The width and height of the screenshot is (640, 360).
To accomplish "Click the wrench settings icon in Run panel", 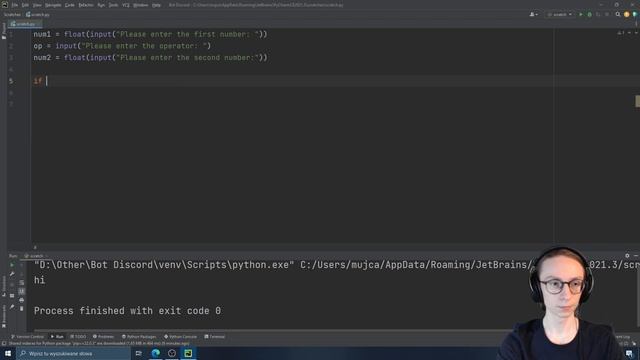I will 12,274.
